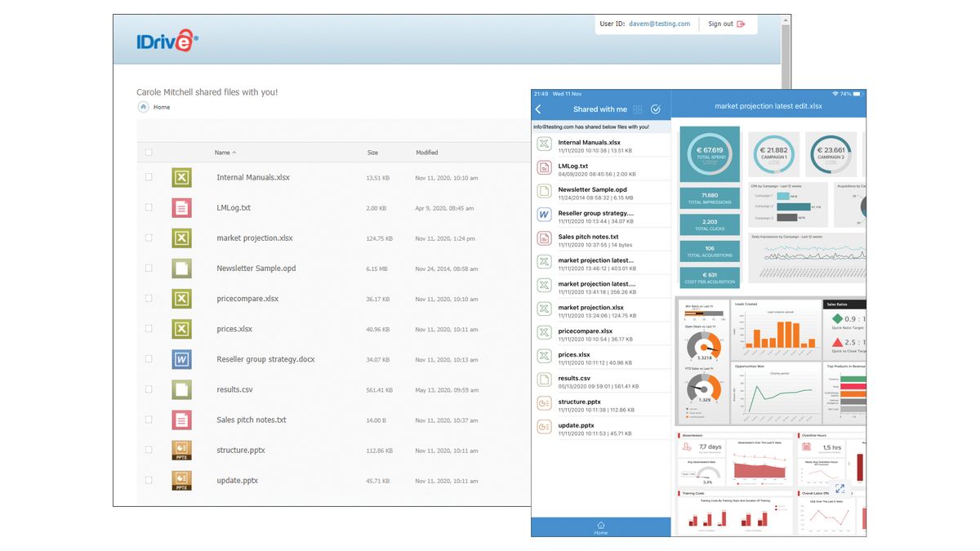
Task: Tick the checkbox for update.pptx
Action: pyautogui.click(x=149, y=480)
